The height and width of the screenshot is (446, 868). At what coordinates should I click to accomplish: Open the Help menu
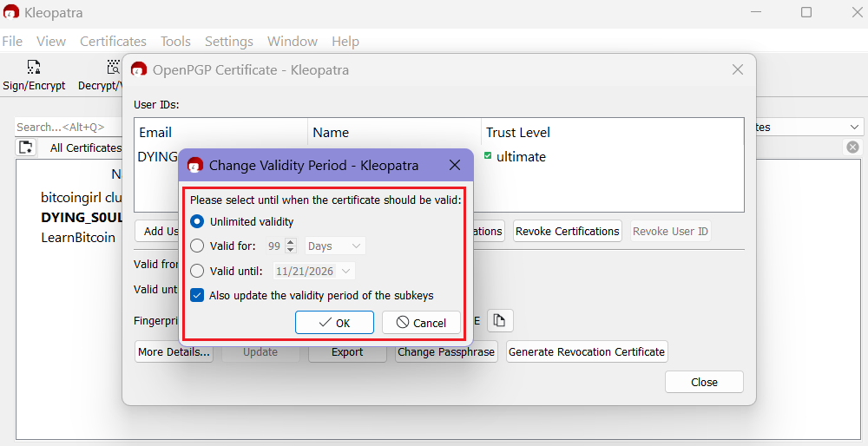pos(345,42)
